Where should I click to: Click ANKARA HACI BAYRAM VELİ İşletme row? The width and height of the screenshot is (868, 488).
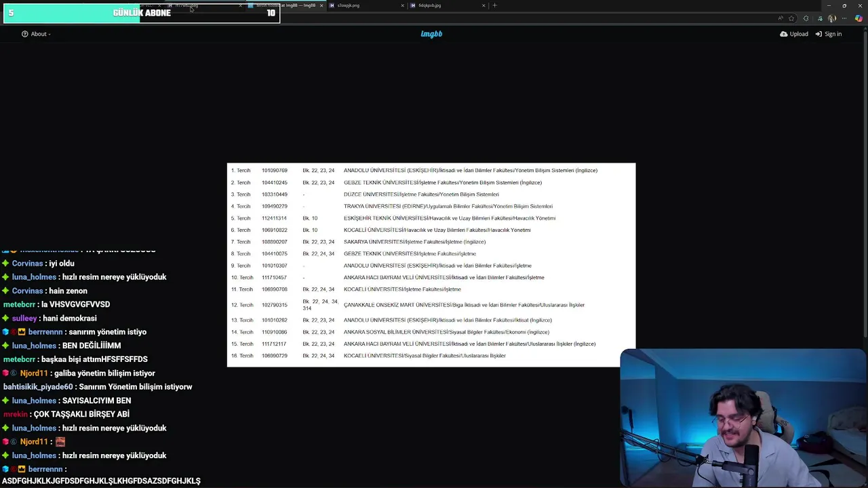tap(443, 277)
